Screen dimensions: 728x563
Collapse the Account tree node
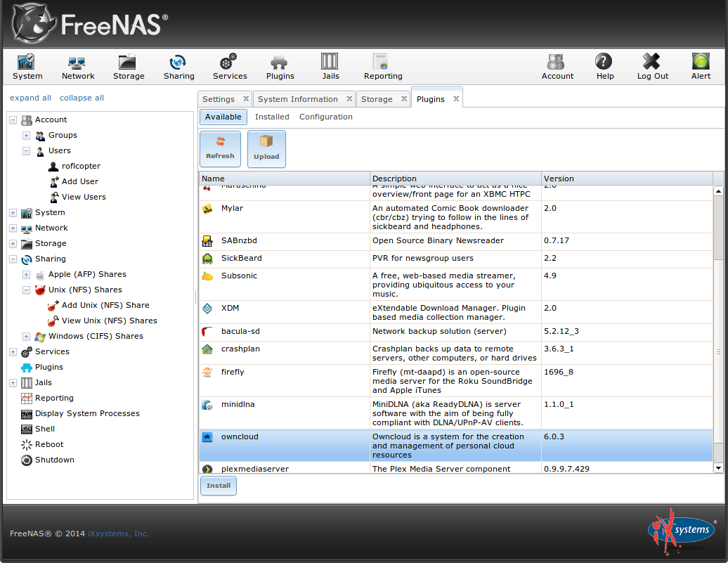(x=13, y=120)
